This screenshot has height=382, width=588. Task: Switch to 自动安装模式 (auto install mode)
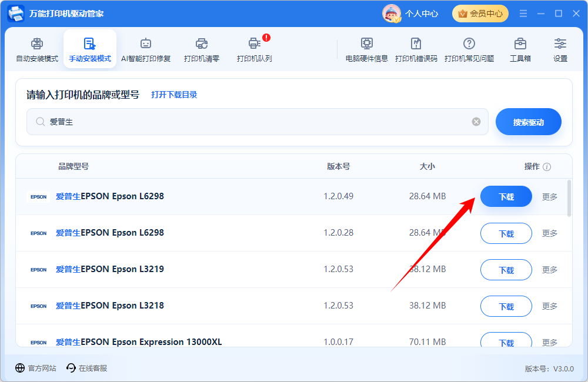[x=37, y=49]
